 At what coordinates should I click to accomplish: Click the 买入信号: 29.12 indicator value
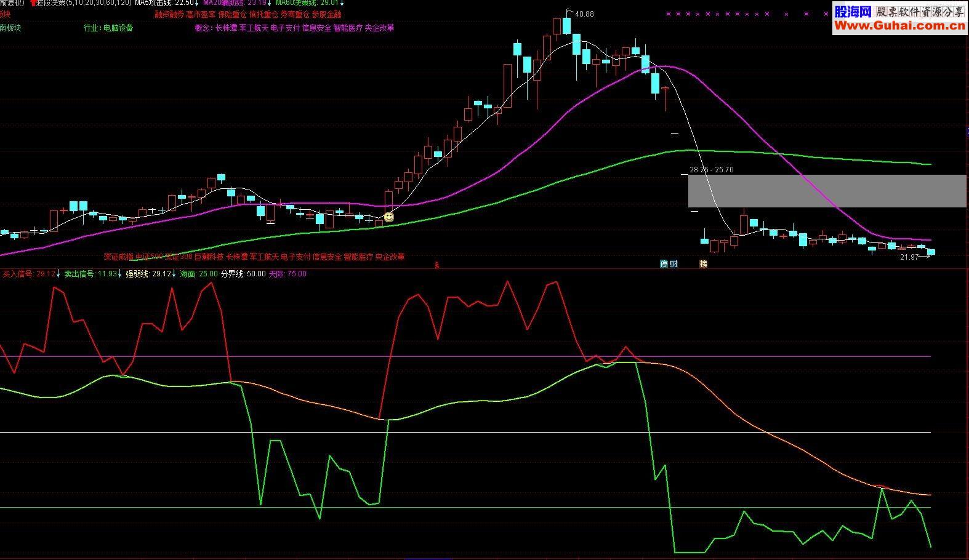pos(29,274)
